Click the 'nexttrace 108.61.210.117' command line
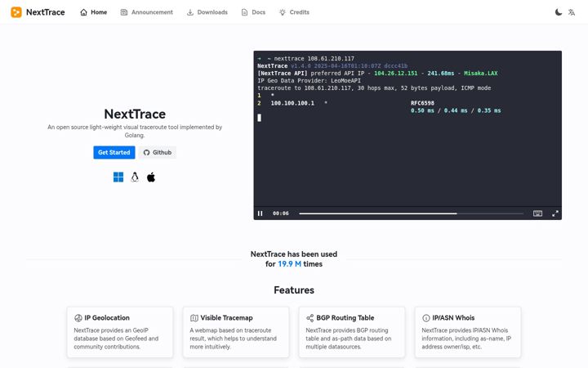Image resolution: width=588 pixels, height=368 pixels. (314, 59)
